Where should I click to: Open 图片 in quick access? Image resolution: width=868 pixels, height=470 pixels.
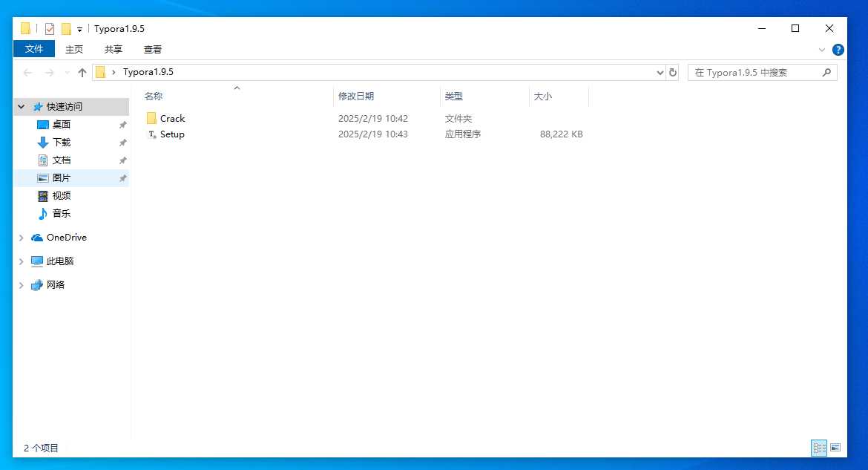point(61,178)
